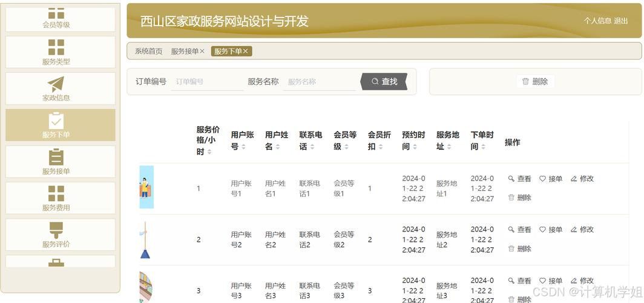Open the 服务接单 clipboard icon
The image size is (644, 303).
click(56, 158)
